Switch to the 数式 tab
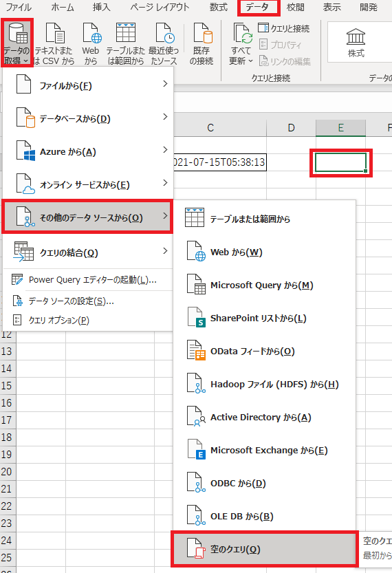Screen dimensions: 392x573 219,7
